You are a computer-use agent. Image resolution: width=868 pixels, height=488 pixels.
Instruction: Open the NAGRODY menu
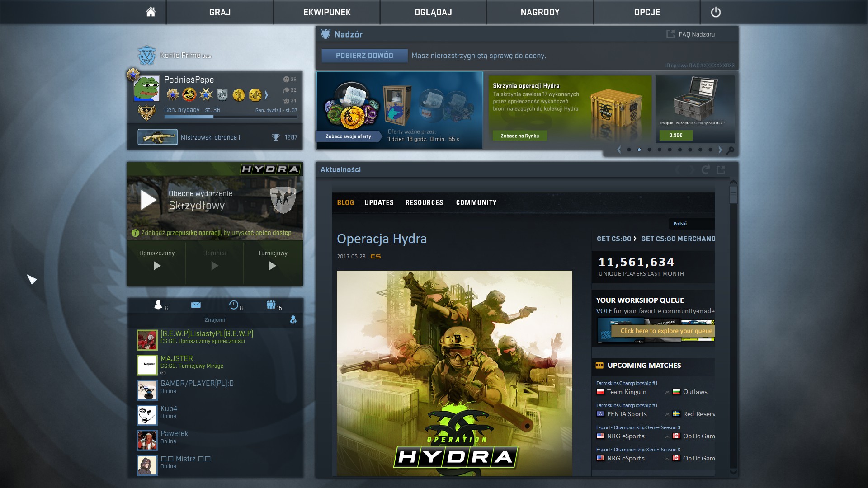540,12
